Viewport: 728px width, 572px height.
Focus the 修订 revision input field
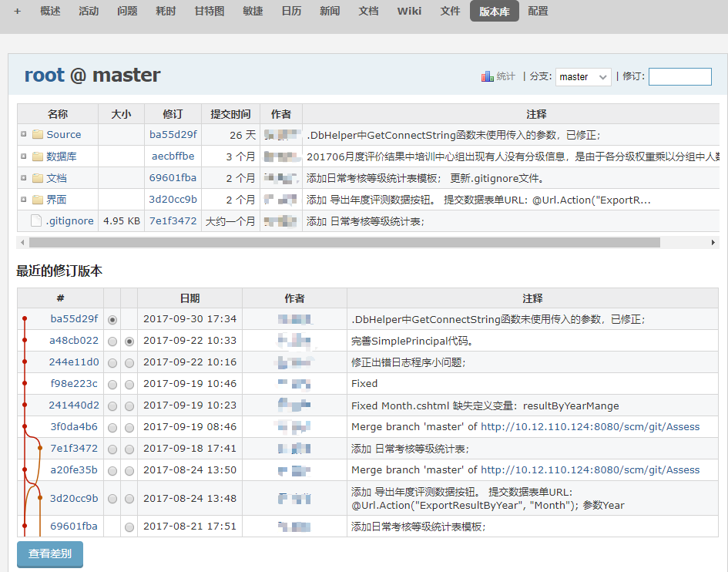[x=679, y=77]
